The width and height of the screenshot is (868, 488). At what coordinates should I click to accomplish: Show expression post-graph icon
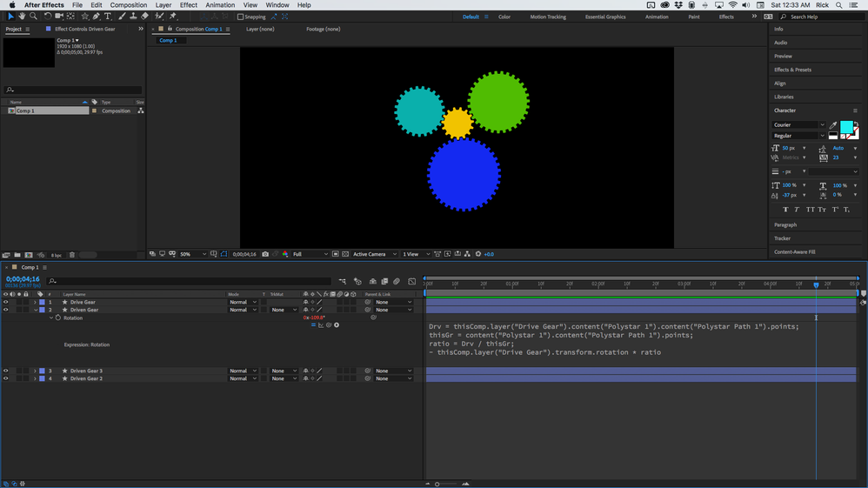pyautogui.click(x=321, y=325)
